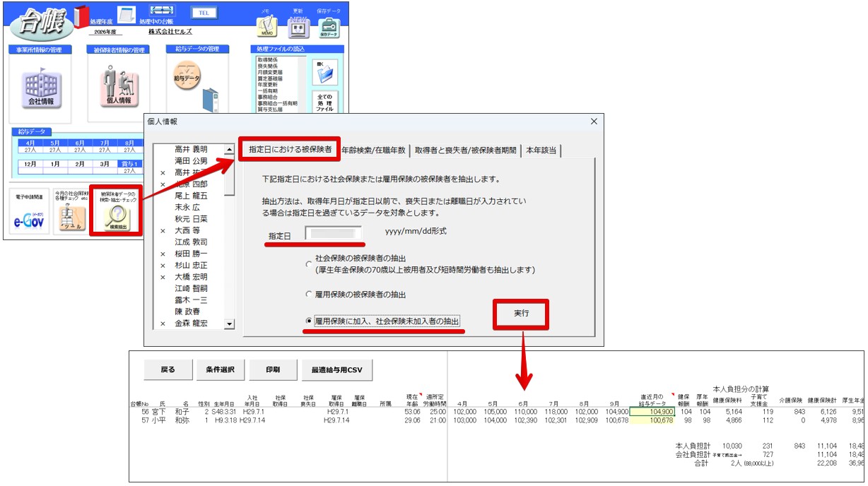868x486 pixels.
Task: Select 社会保険の被保険者の抽出 radio option
Action: pos(309,264)
